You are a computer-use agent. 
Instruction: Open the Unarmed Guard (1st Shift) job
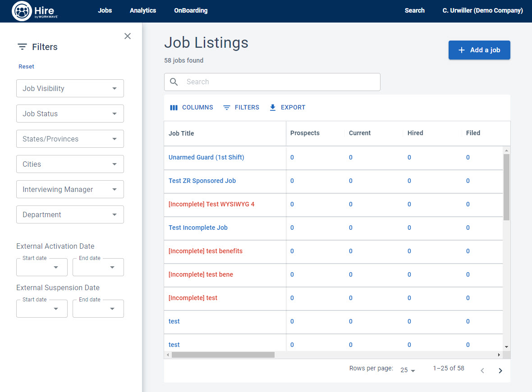(206, 157)
